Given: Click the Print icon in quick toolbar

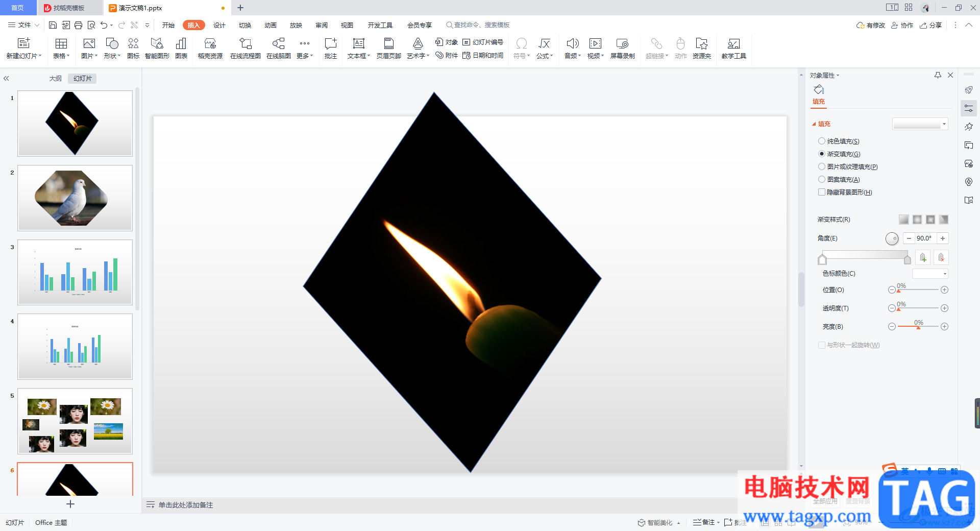Looking at the screenshot, I should coord(78,25).
